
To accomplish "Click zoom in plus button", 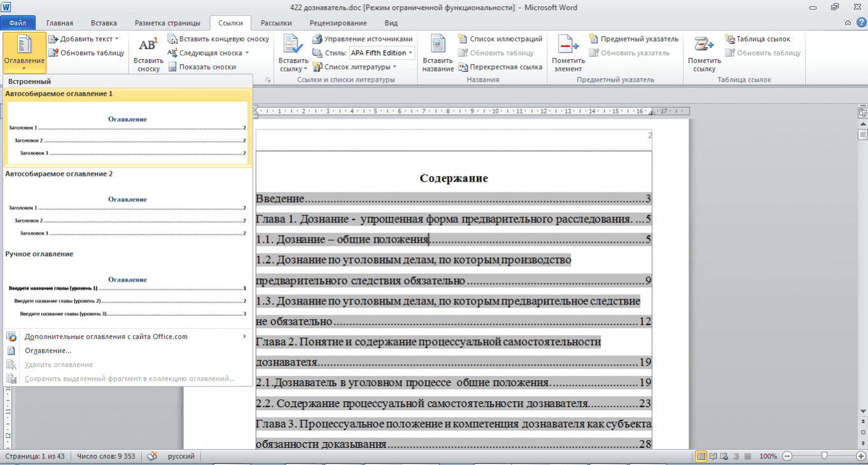I will point(860,456).
